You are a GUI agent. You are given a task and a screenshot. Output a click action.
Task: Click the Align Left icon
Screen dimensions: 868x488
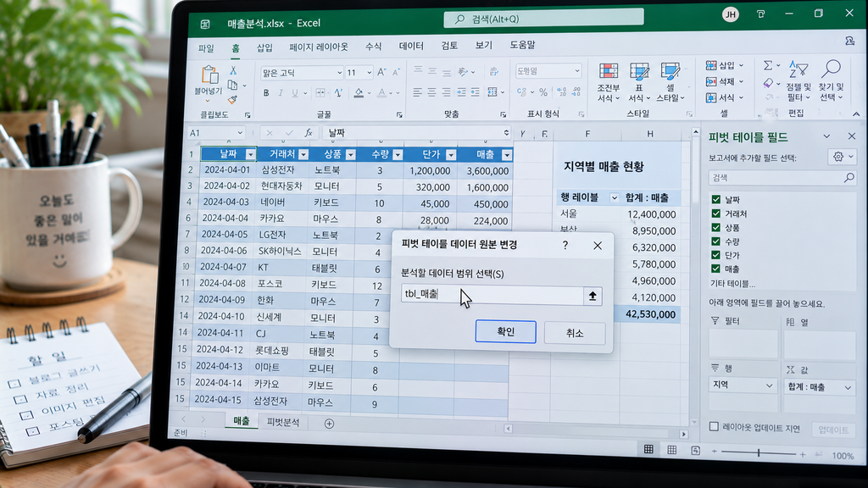[x=417, y=92]
